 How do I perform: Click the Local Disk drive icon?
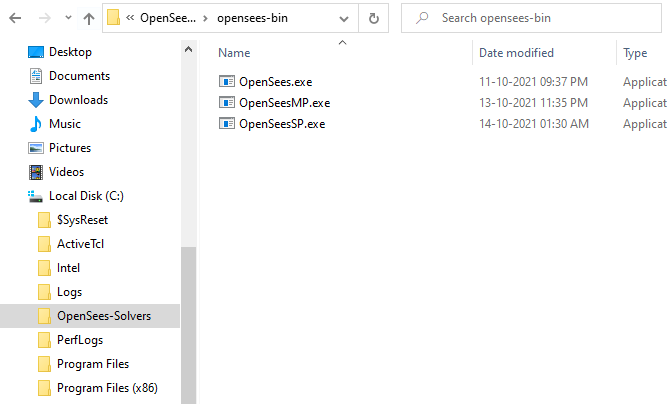[x=35, y=196]
